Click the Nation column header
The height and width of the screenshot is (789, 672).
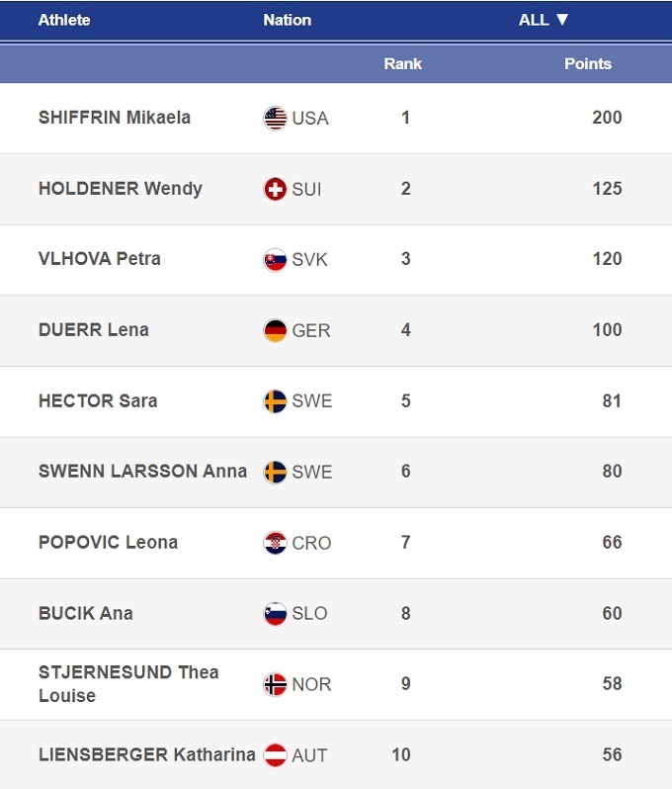(287, 20)
